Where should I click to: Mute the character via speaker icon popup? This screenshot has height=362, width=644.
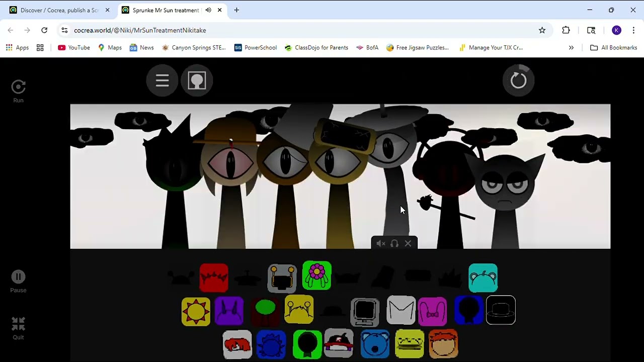click(x=381, y=243)
